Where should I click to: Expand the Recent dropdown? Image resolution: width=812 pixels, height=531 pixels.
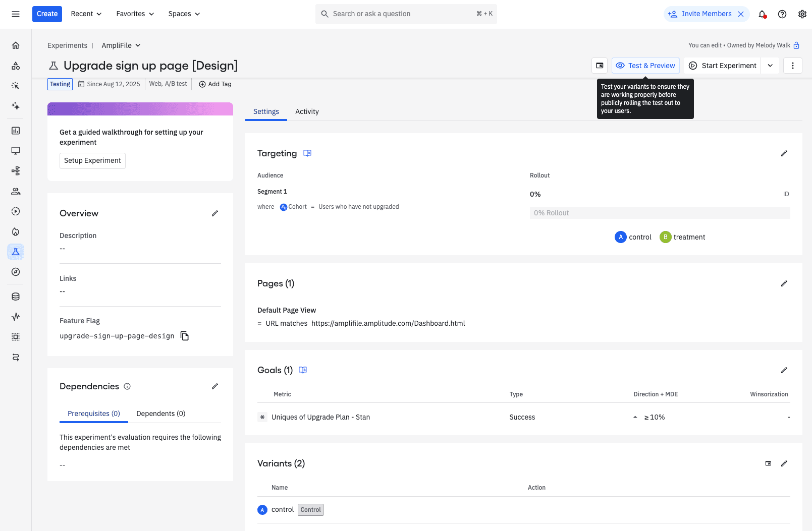(86, 14)
